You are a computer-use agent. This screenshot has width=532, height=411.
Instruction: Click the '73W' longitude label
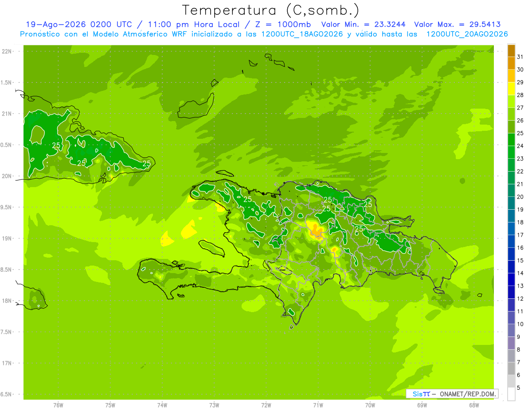214,405
